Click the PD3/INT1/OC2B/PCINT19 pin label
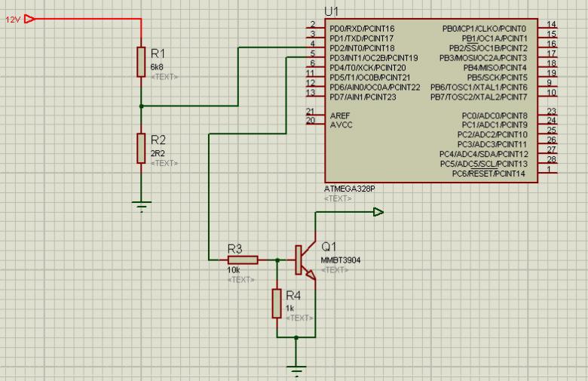588x381 pixels. (x=373, y=58)
